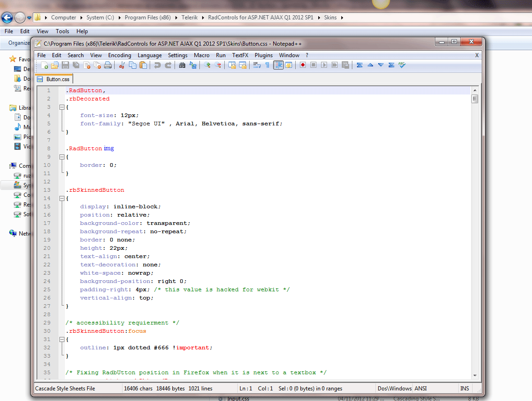Start macro recording with the red dot
Viewport: 532px width, 401px height.
303,65
